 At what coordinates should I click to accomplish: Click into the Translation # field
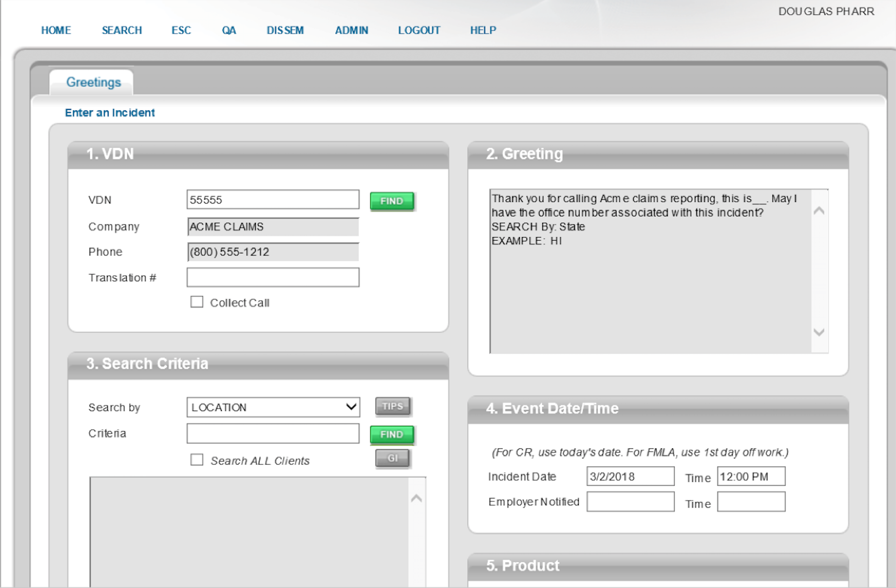tap(273, 277)
